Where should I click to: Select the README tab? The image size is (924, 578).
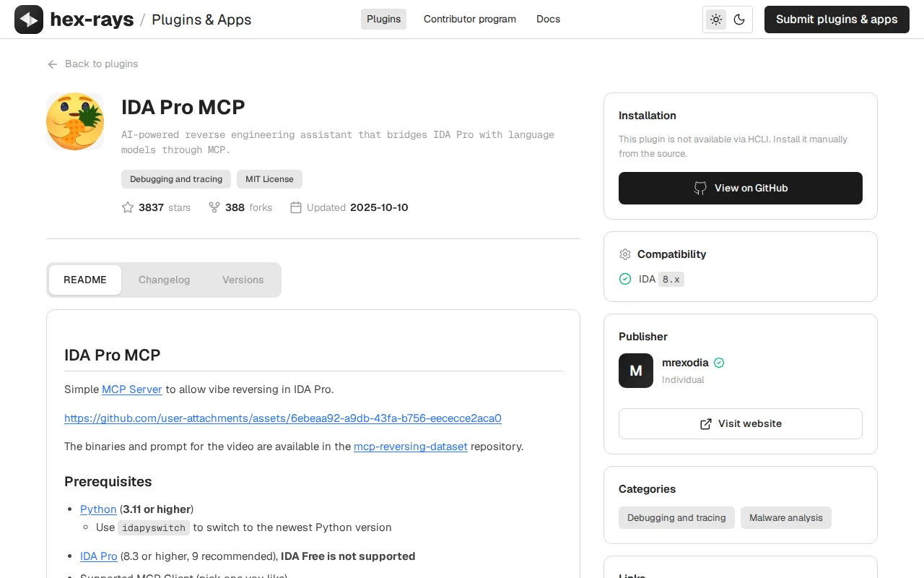[x=85, y=280]
